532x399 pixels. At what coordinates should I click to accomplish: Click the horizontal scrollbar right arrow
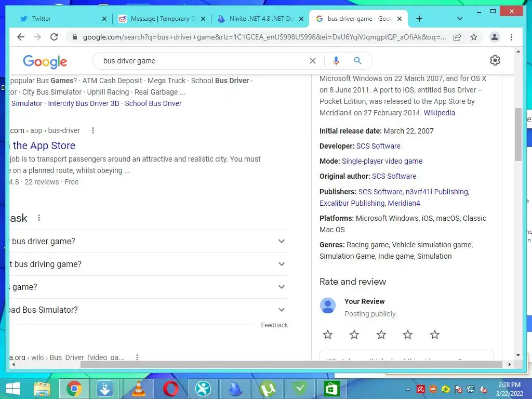point(509,364)
